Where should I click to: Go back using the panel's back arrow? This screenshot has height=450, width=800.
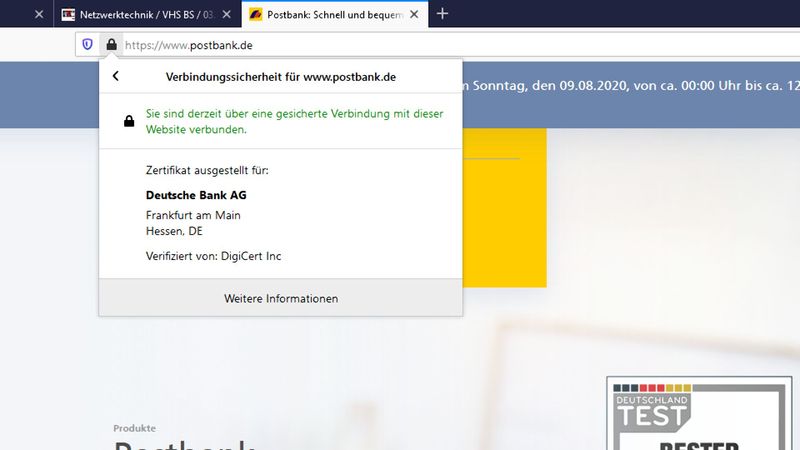tap(116, 76)
